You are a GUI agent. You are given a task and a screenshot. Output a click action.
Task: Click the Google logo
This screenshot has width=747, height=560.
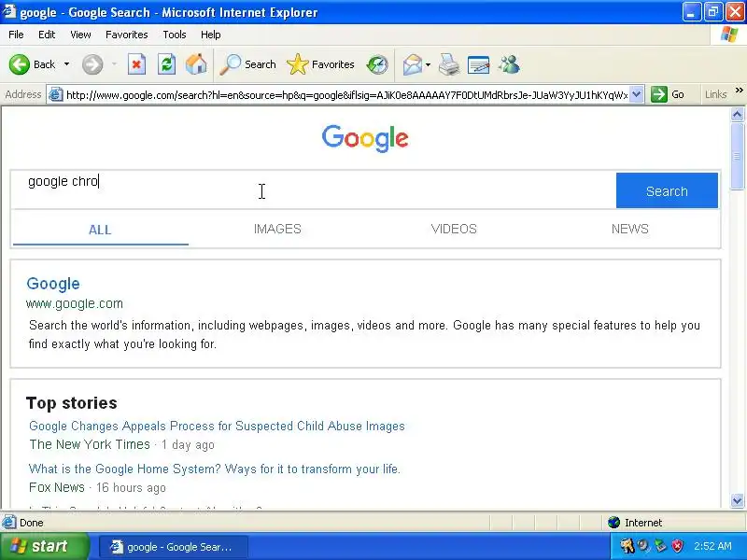click(x=365, y=138)
